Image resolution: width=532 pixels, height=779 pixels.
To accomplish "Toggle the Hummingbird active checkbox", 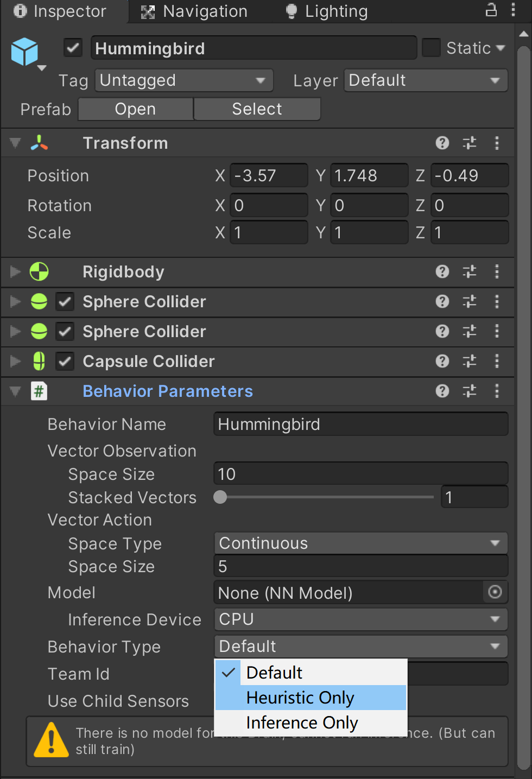I will [72, 48].
